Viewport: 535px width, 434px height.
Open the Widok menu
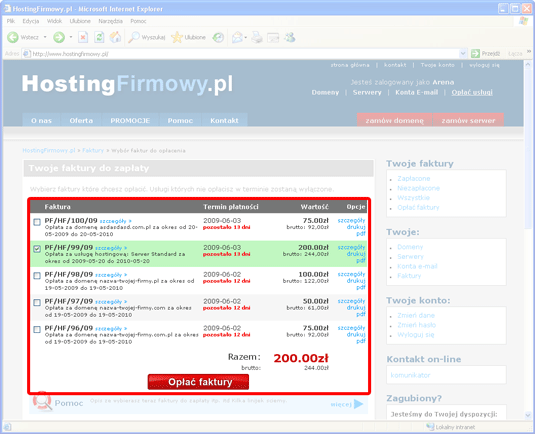(x=54, y=21)
